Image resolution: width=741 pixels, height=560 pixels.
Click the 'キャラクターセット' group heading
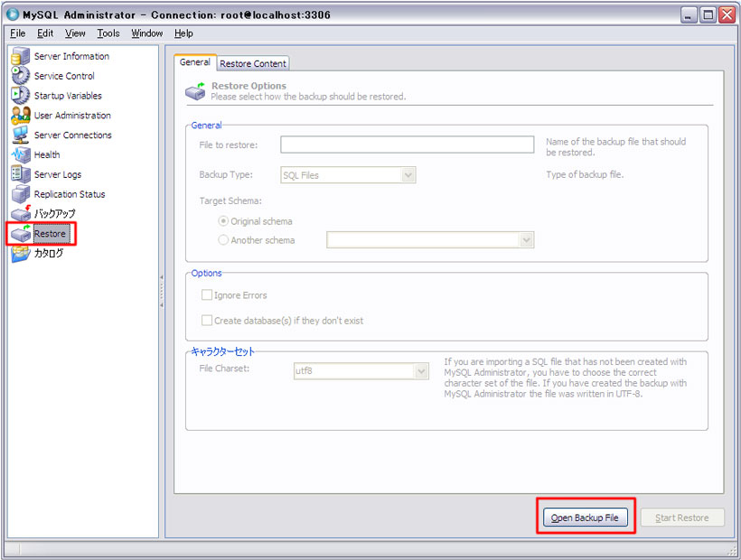pyautogui.click(x=222, y=351)
